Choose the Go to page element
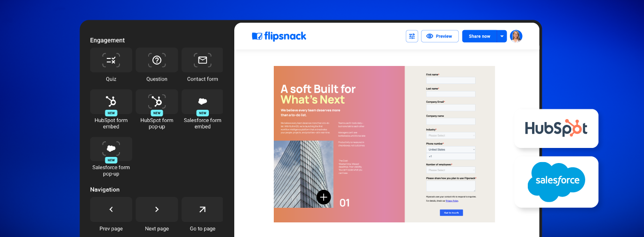 [x=202, y=210]
